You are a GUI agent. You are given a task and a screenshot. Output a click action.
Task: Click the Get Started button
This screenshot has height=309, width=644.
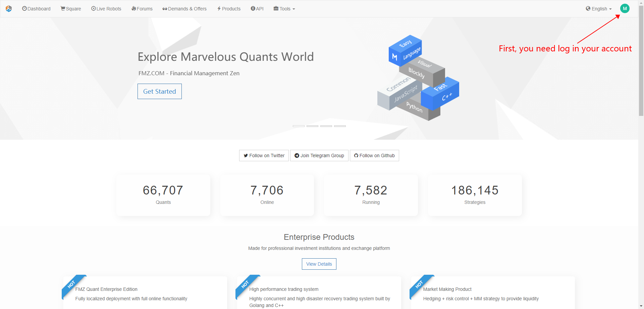(160, 91)
